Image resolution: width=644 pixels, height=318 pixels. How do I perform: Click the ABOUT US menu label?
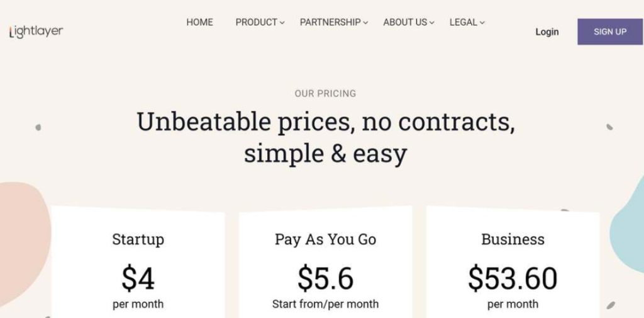tap(404, 22)
